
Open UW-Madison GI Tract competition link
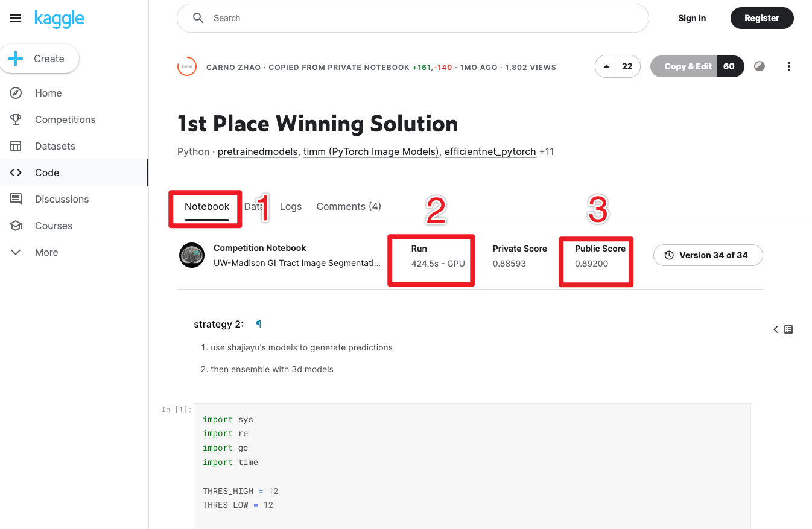pyautogui.click(x=297, y=264)
